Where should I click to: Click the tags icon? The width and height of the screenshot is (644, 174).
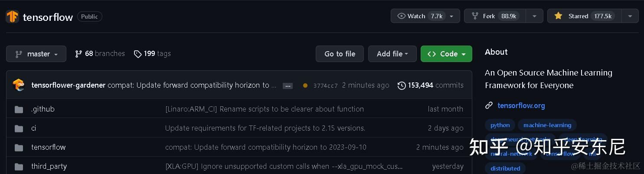pyautogui.click(x=137, y=54)
